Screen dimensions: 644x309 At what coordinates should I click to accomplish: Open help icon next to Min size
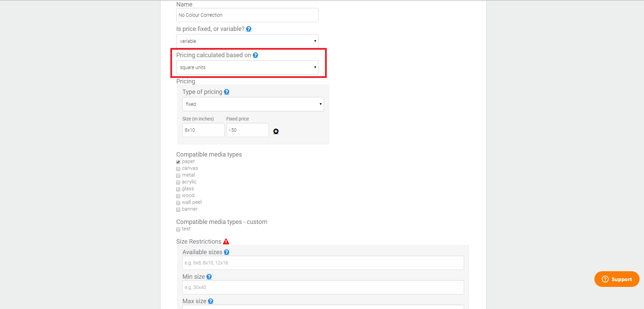pos(209,277)
